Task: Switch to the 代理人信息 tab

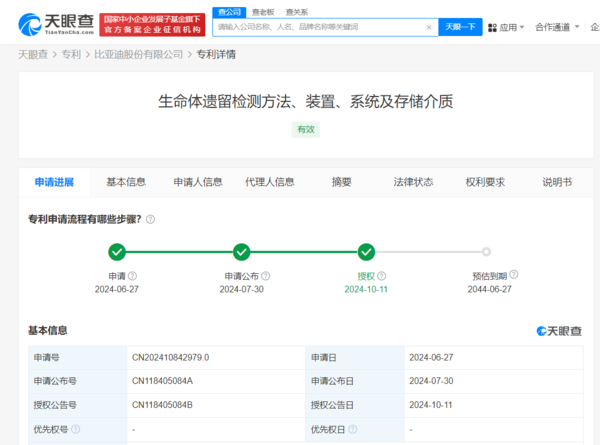Action: [x=270, y=182]
